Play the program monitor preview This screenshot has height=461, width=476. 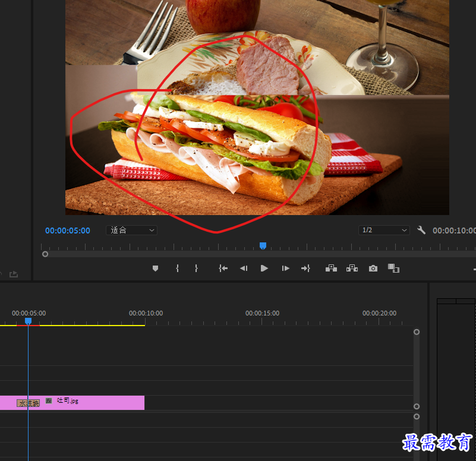click(x=264, y=269)
